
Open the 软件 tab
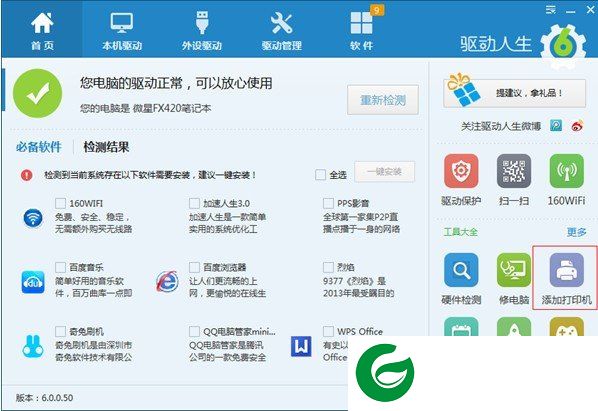pyautogui.click(x=361, y=31)
